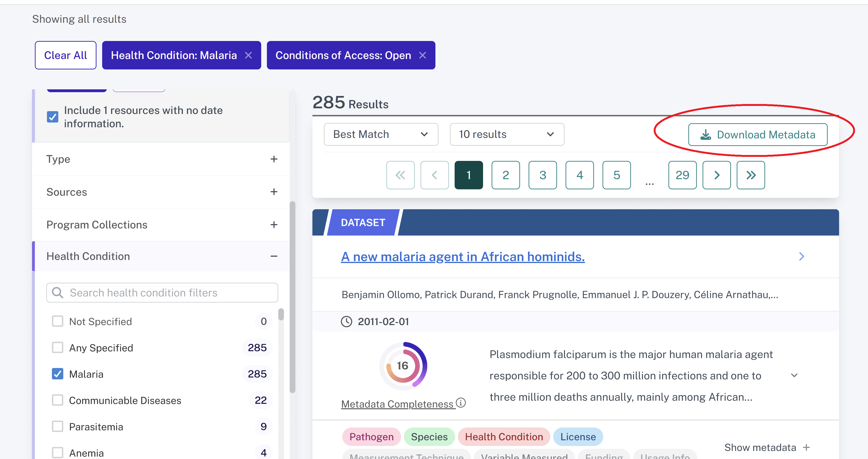Check the Any Specified health condition
Image resolution: width=868 pixels, height=459 pixels.
(x=58, y=348)
